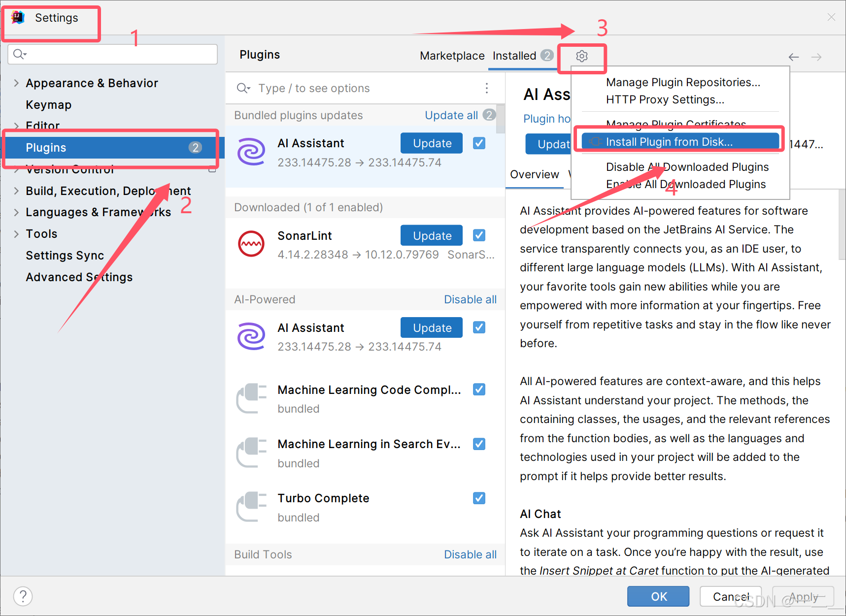The width and height of the screenshot is (846, 616).
Task: Focus the settings search input field
Action: (x=112, y=54)
